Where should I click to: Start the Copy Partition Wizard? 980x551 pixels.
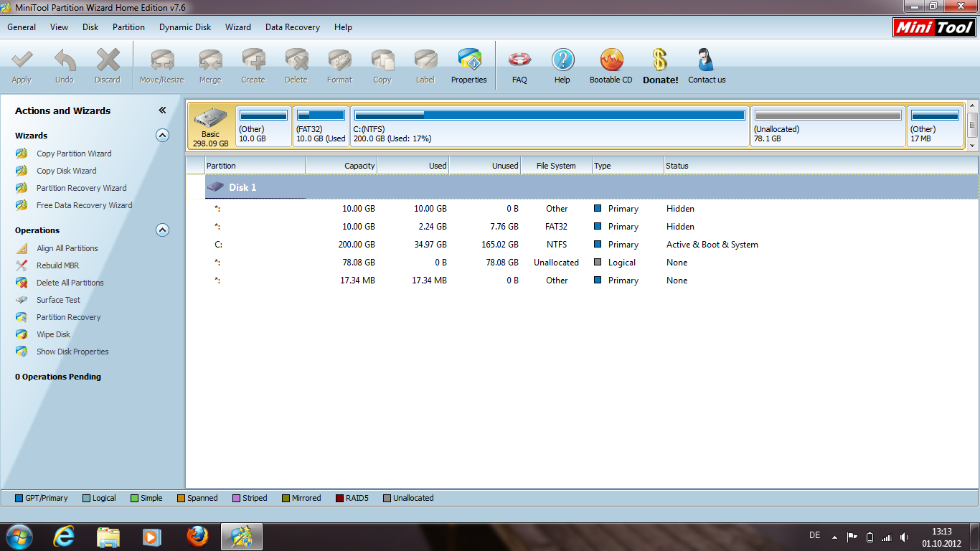tap(74, 154)
